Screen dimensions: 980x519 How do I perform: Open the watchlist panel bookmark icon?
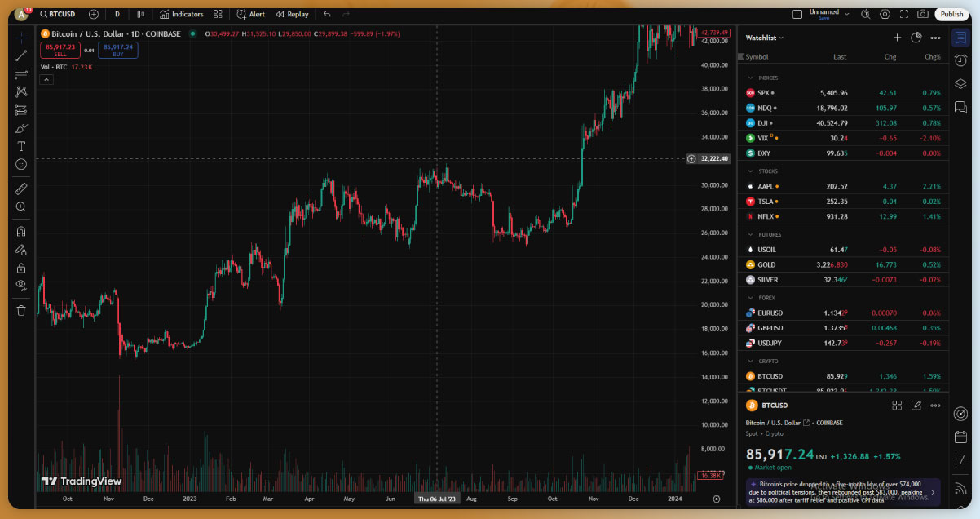(960, 38)
